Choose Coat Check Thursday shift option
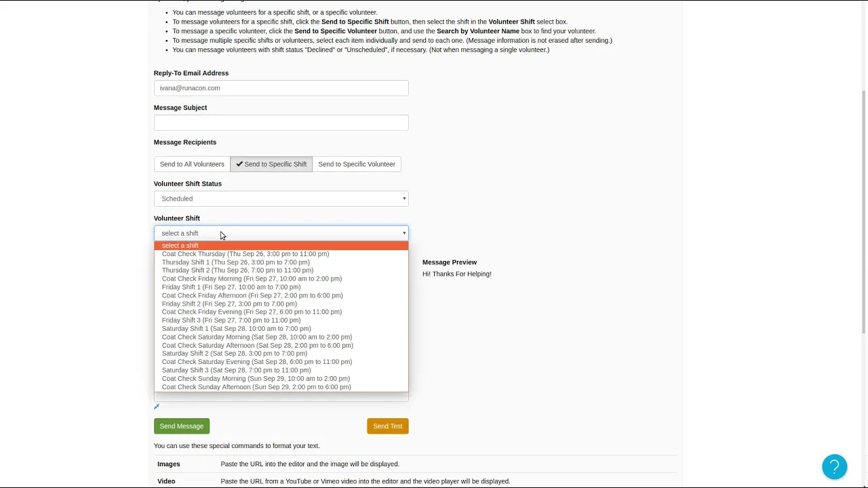The height and width of the screenshot is (488, 868). click(x=281, y=253)
